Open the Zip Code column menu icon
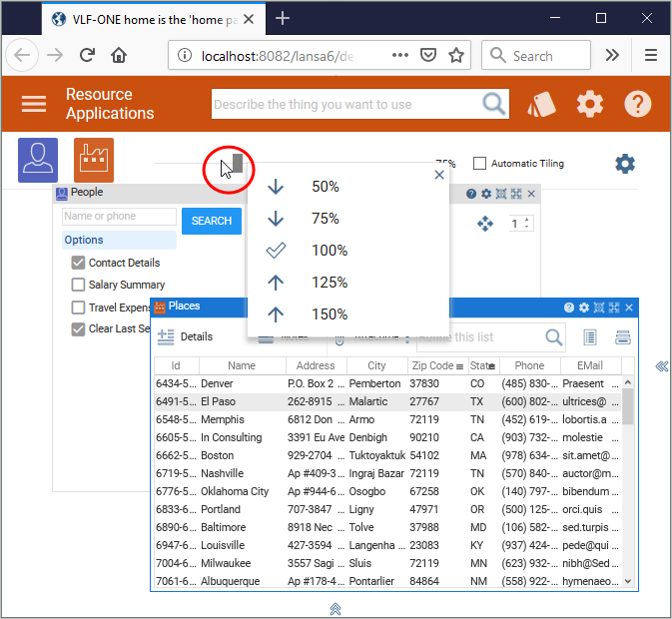This screenshot has height=619, width=672. click(459, 366)
